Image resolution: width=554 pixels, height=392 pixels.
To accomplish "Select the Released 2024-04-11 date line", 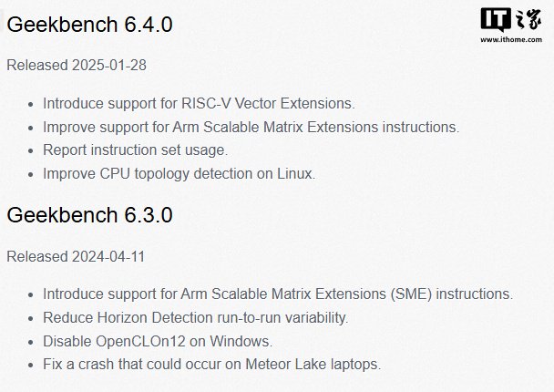I will coord(76,256).
